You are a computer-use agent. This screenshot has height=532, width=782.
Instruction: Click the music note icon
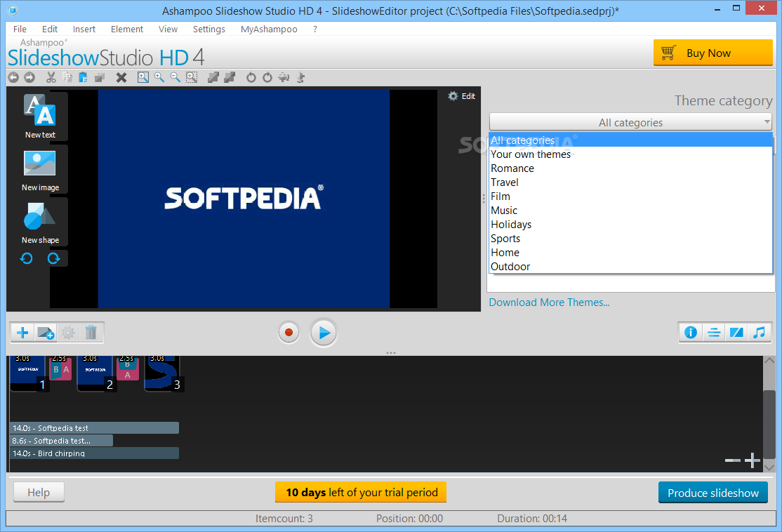click(x=759, y=333)
